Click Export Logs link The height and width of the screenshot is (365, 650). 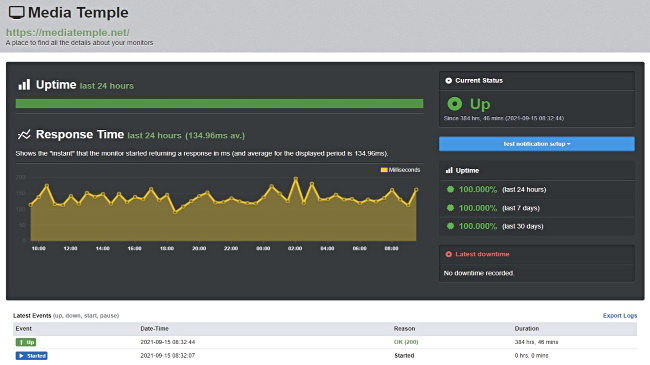pos(620,316)
